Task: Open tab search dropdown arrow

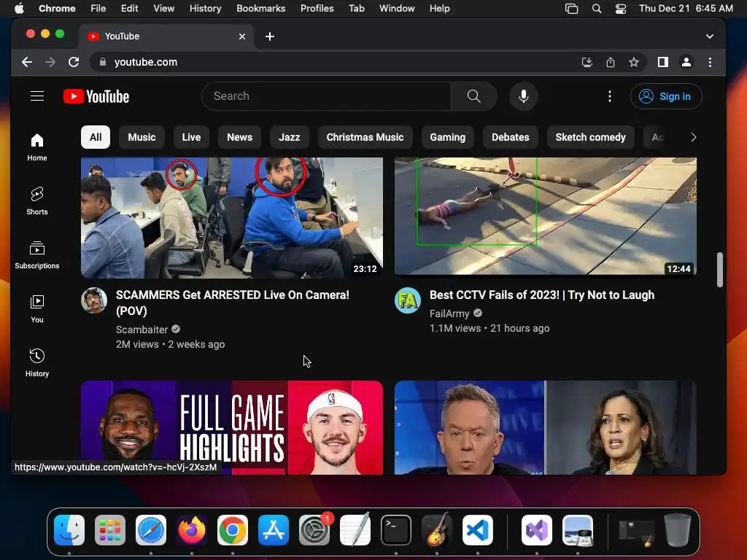Action: click(709, 36)
